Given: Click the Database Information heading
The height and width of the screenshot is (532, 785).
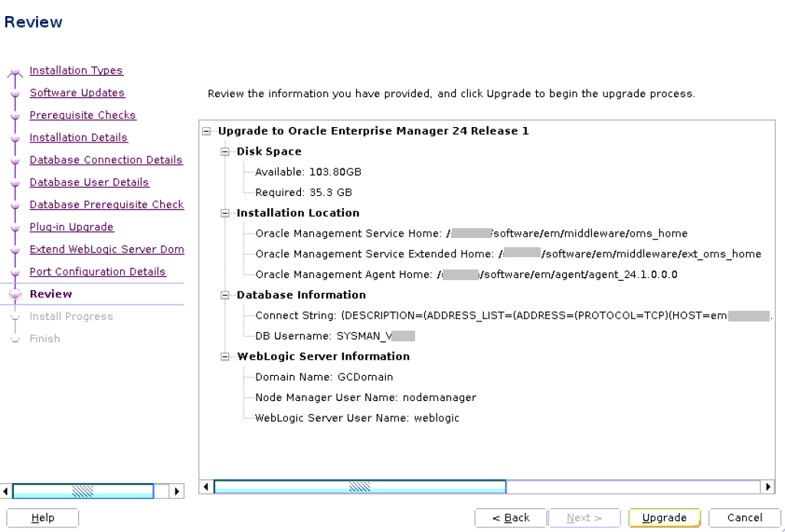Looking at the screenshot, I should coord(302,295).
